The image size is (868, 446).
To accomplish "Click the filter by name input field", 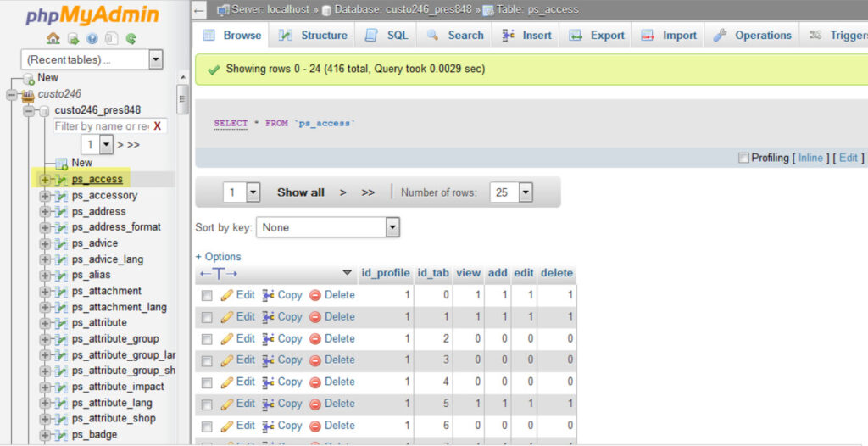I will click(x=101, y=126).
